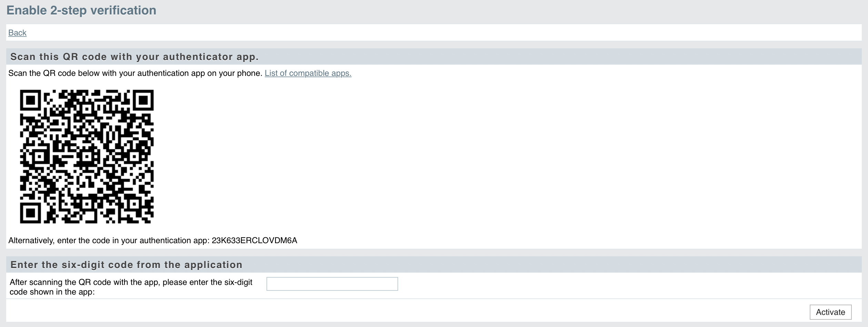Select the secret key 23K633ERCLOVDM6A text
The height and width of the screenshot is (327, 868).
[254, 240]
